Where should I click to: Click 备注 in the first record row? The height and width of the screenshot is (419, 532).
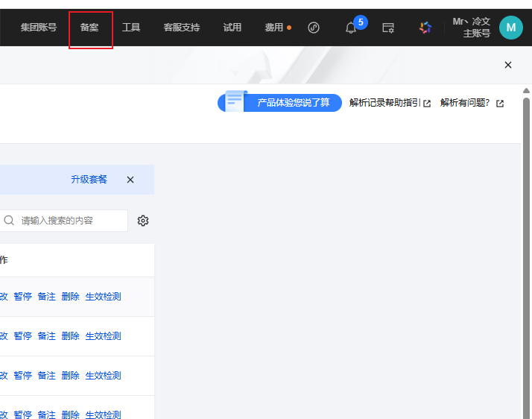[46, 297]
